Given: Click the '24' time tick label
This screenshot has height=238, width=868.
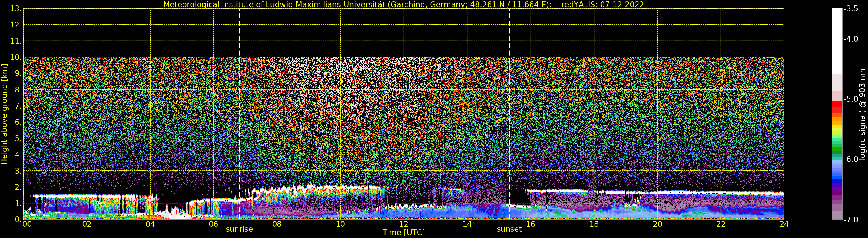Looking at the screenshot, I should (784, 224).
